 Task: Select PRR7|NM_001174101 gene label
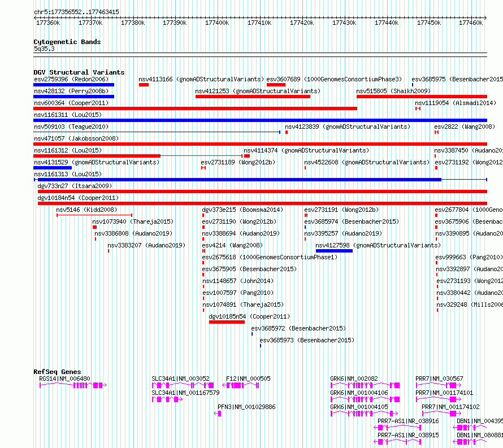444,393
